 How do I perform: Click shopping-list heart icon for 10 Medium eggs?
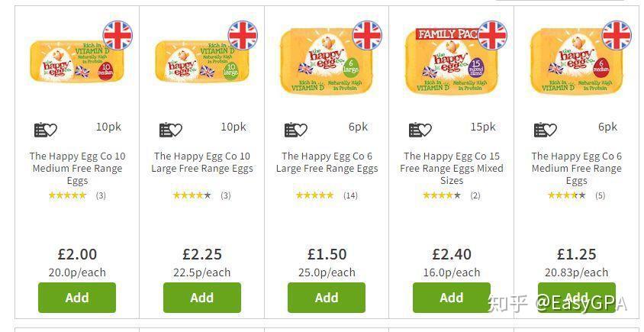coord(46,130)
